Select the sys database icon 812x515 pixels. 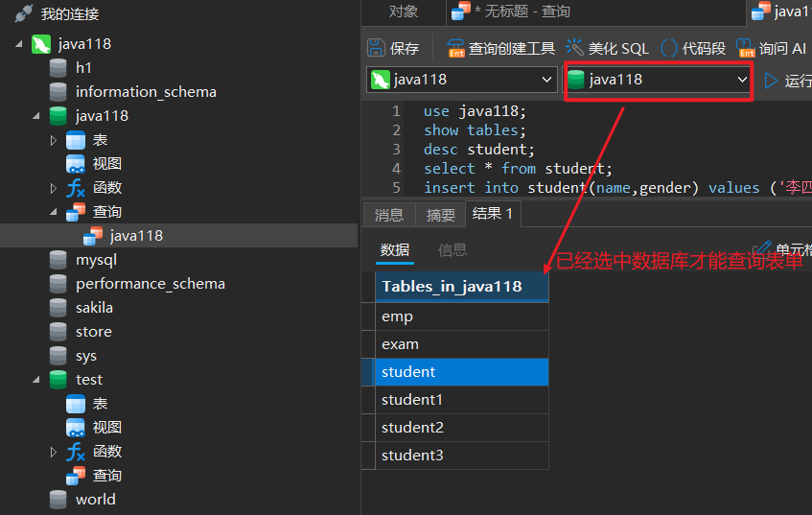tap(58, 356)
